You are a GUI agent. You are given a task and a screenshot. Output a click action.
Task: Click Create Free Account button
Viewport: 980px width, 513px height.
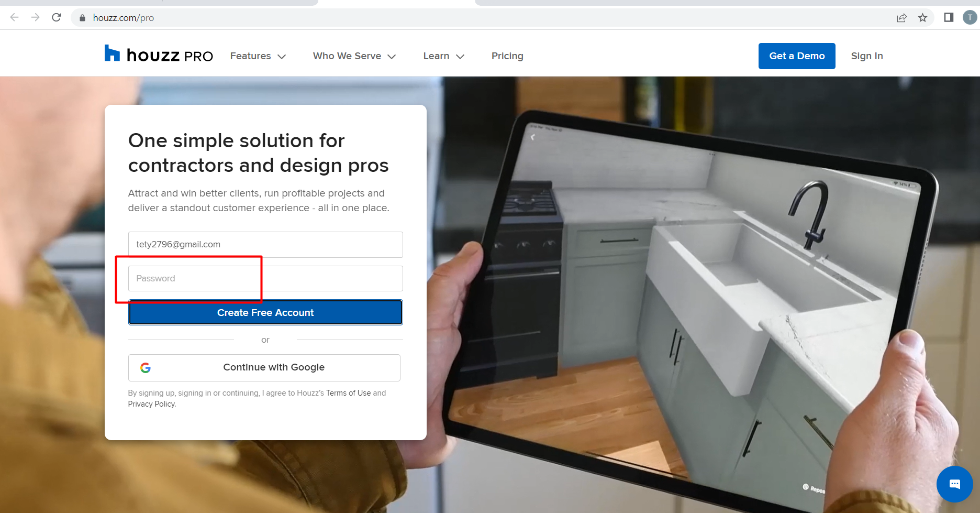(265, 313)
